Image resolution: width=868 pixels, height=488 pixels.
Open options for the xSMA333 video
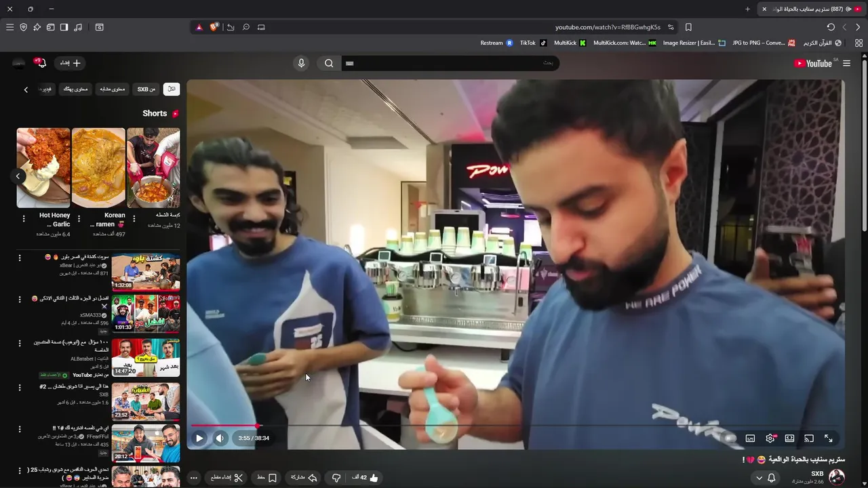click(x=20, y=299)
